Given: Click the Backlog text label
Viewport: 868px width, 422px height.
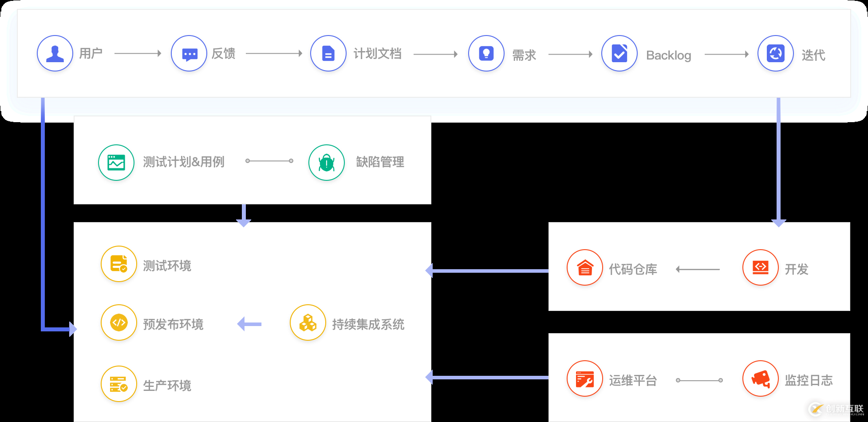Looking at the screenshot, I should 668,55.
